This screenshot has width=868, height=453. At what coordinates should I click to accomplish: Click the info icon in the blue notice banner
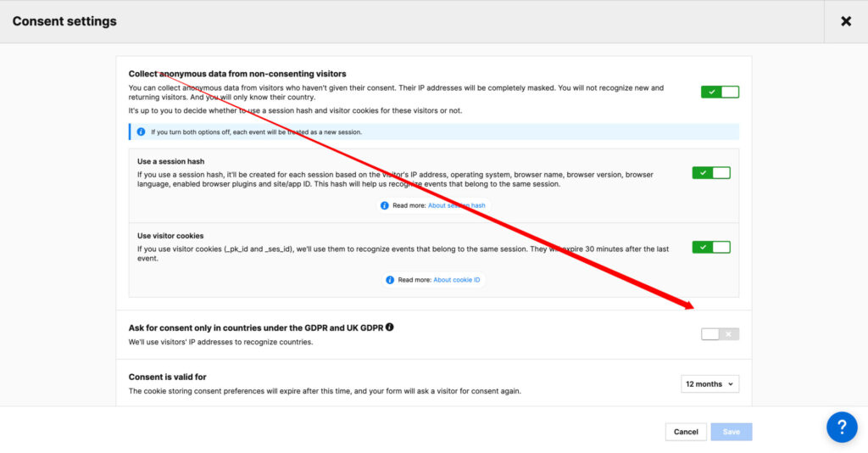(141, 131)
